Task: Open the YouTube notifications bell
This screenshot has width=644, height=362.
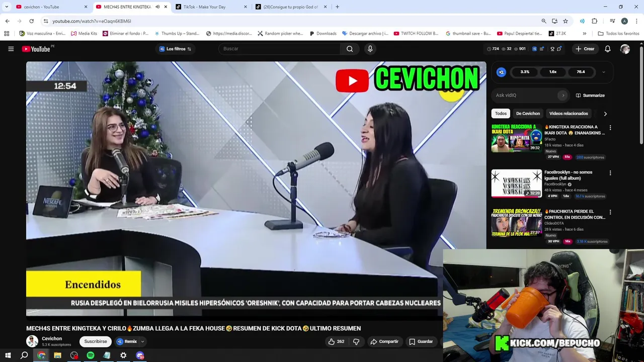Action: coord(607,49)
